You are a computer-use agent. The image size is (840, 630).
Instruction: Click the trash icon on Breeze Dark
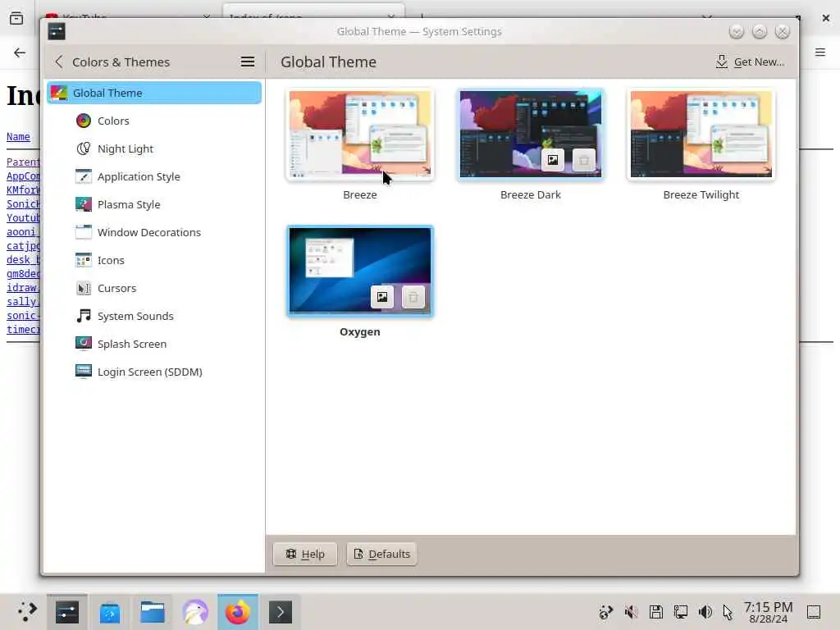click(x=584, y=160)
